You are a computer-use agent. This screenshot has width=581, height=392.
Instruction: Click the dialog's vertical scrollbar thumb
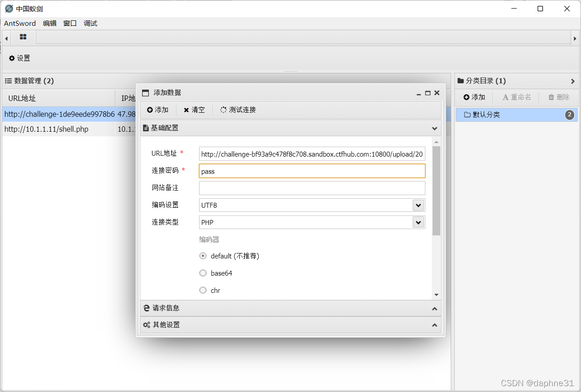436,191
